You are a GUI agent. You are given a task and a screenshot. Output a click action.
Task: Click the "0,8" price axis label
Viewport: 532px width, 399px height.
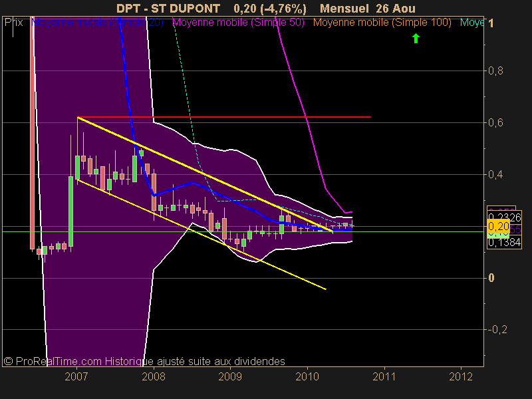[x=495, y=71]
